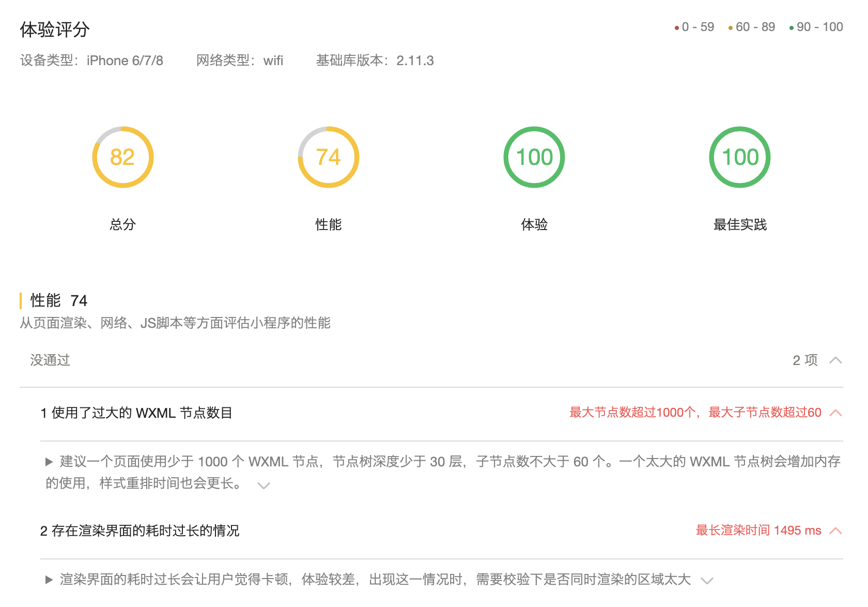Select the 体验 label under the score ring
This screenshot has width=868, height=607.
(534, 224)
